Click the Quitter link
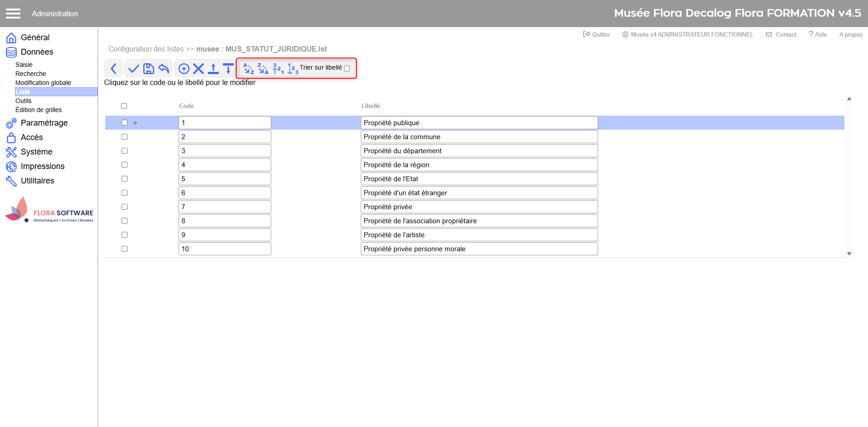868x427 pixels. pos(597,34)
